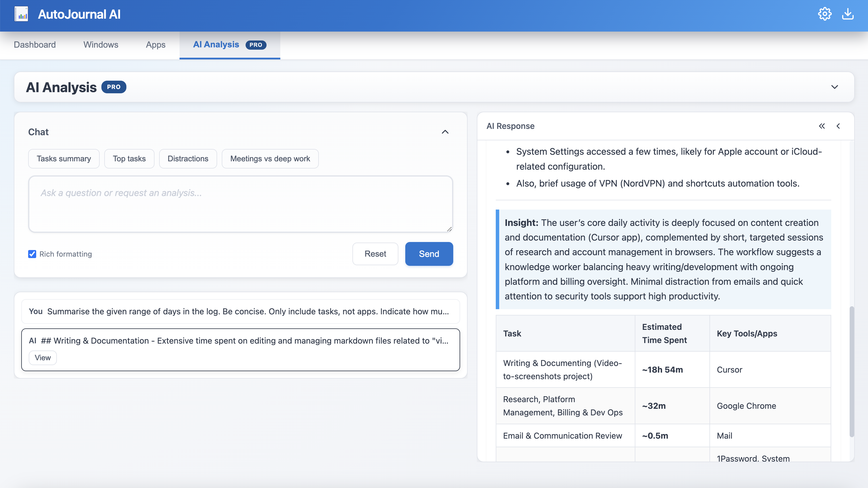Select the Top tasks prompt chip

pos(129,158)
